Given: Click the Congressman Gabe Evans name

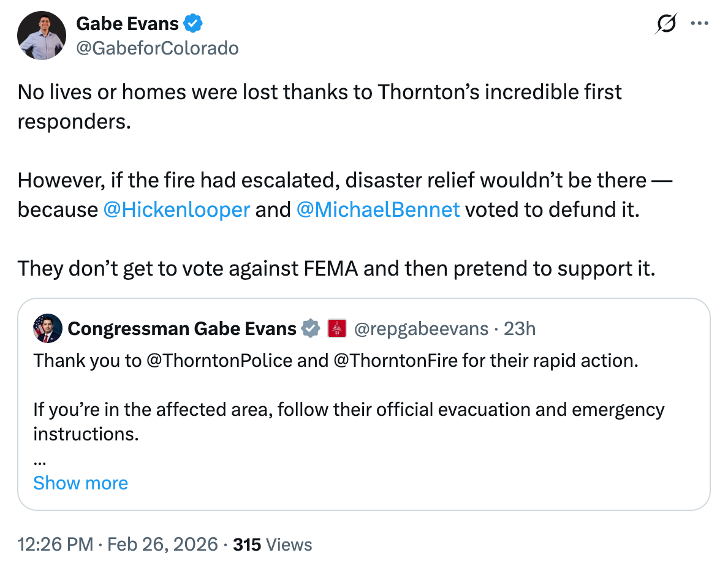Looking at the screenshot, I should pos(182,329).
